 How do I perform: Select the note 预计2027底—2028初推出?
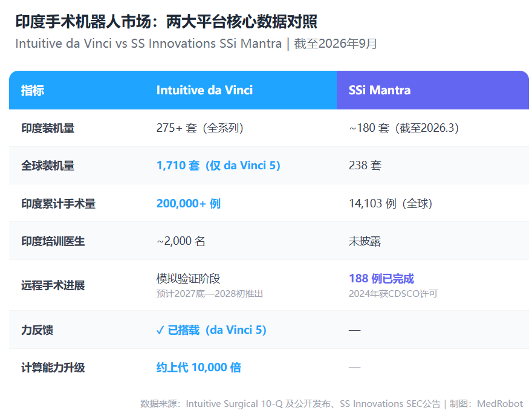pyautogui.click(x=210, y=293)
